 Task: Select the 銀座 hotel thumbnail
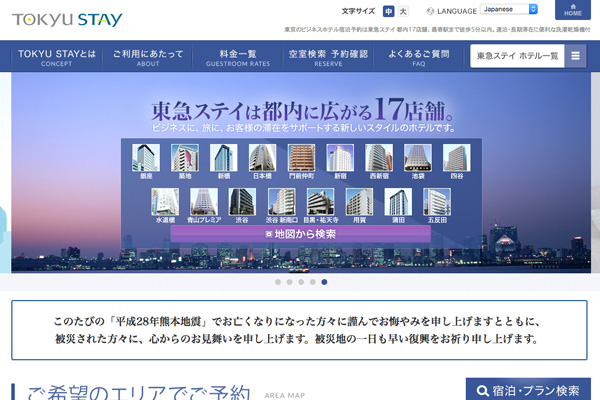pyautogui.click(x=146, y=158)
